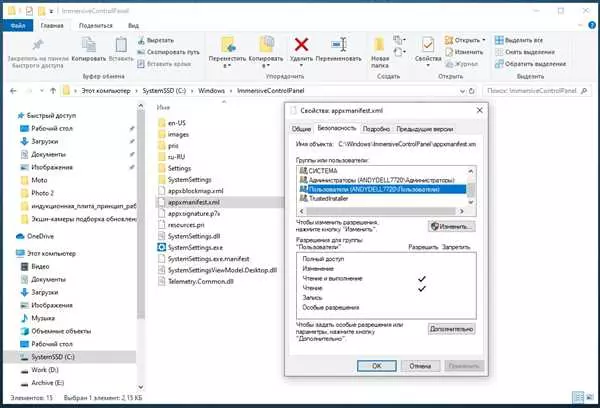The width and height of the screenshot is (600, 408).
Task: Open the Файл ribbon tab
Action: (18, 25)
